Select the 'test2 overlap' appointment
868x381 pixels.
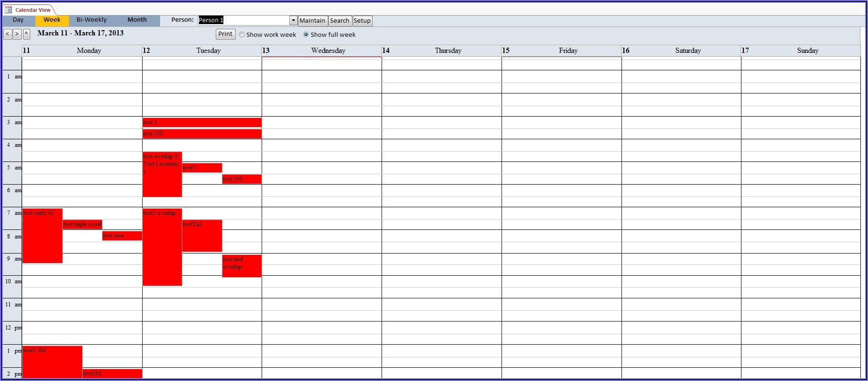click(x=162, y=247)
